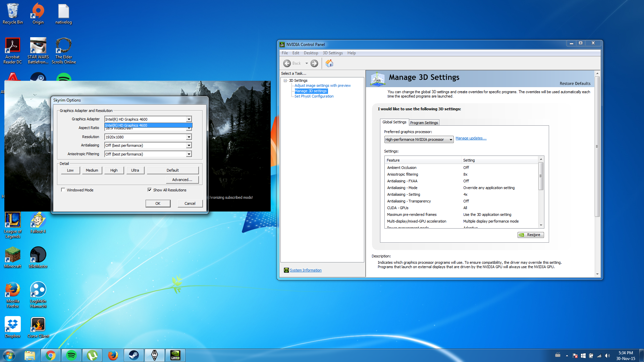This screenshot has height=362, width=644.
Task: Collapse the 3D Settings tree node
Action: tap(285, 80)
